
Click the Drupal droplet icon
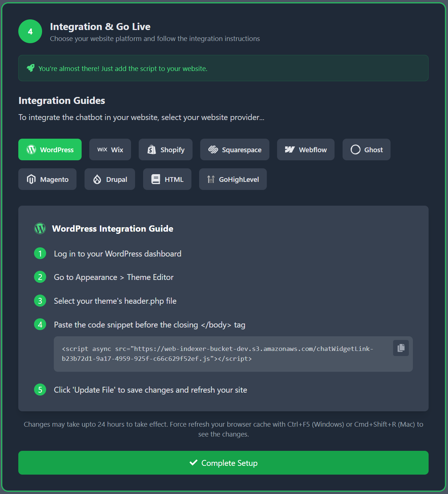pyautogui.click(x=97, y=179)
